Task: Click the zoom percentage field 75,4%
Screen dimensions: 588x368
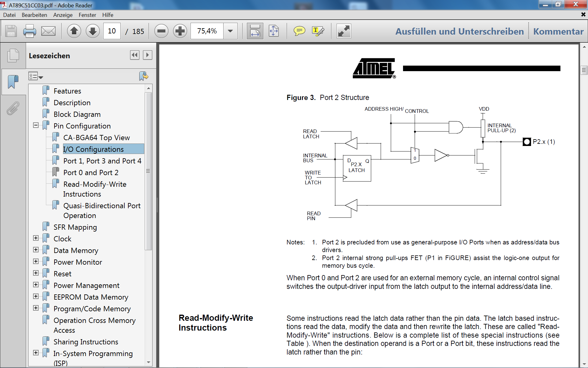Action: (x=207, y=31)
